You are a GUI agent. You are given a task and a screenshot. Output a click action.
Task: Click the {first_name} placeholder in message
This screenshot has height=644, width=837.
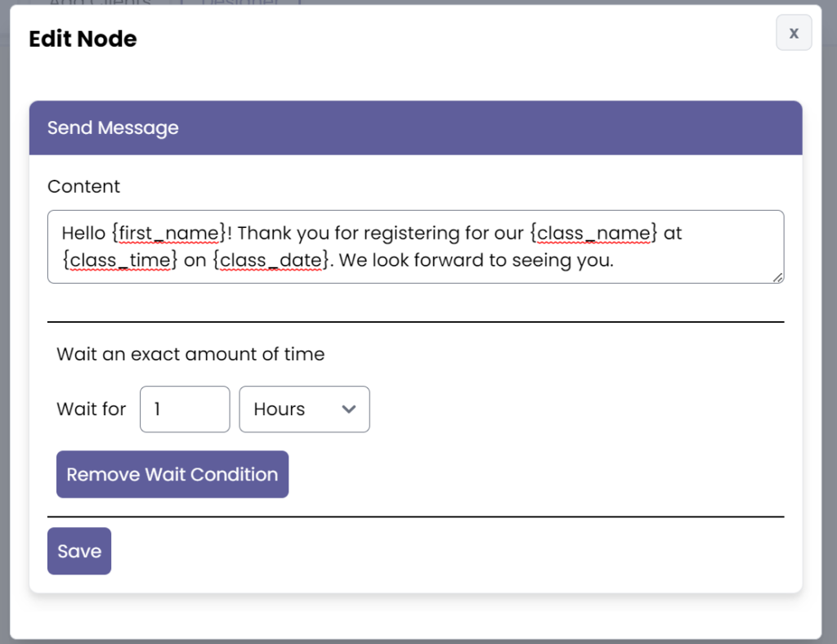[x=167, y=234]
